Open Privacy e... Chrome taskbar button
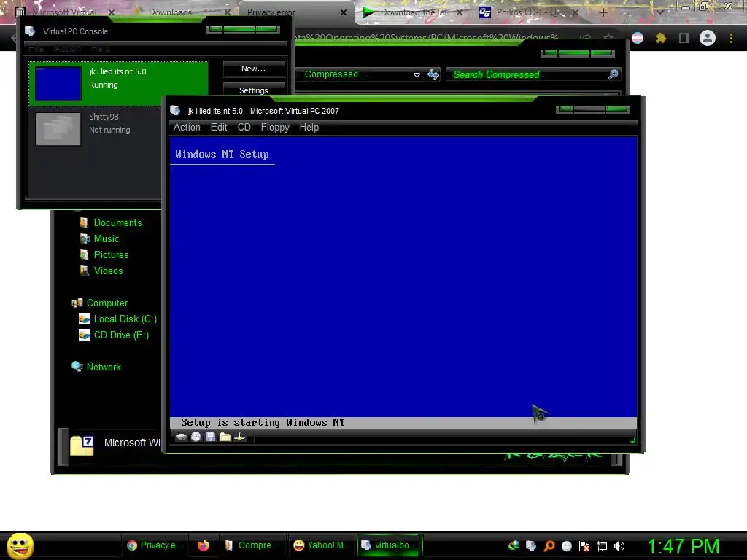The width and height of the screenshot is (747, 560). (155, 545)
